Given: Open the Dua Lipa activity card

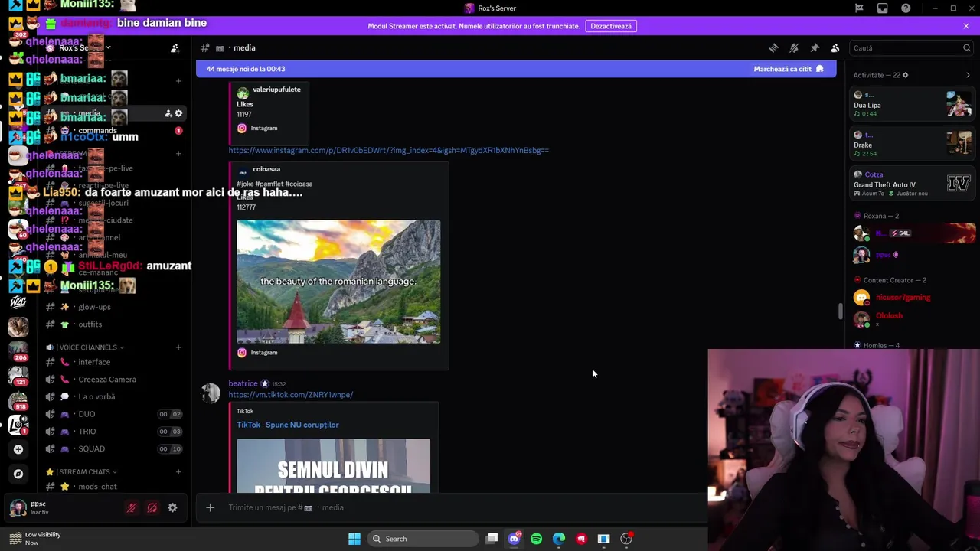Looking at the screenshot, I should [913, 104].
